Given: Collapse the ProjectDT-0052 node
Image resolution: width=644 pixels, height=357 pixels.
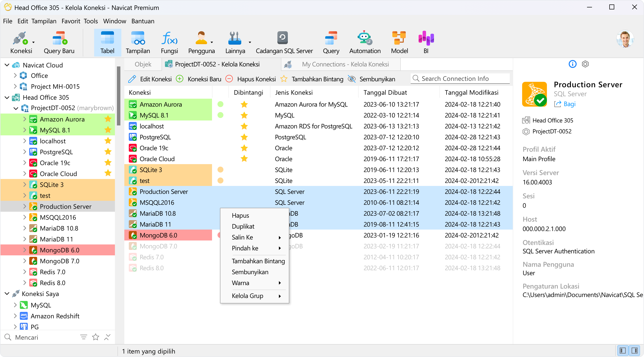Looking at the screenshot, I should click(x=16, y=108).
